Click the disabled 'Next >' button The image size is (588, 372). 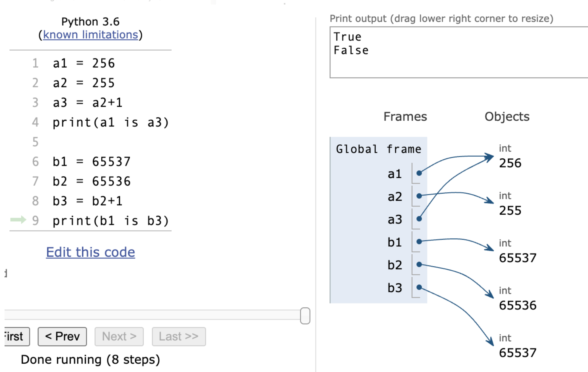click(x=119, y=337)
